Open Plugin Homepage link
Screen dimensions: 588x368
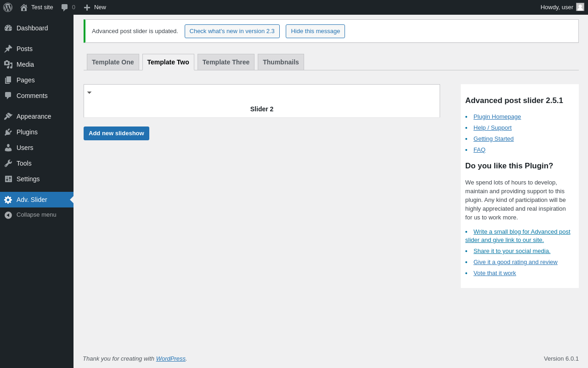point(497,117)
